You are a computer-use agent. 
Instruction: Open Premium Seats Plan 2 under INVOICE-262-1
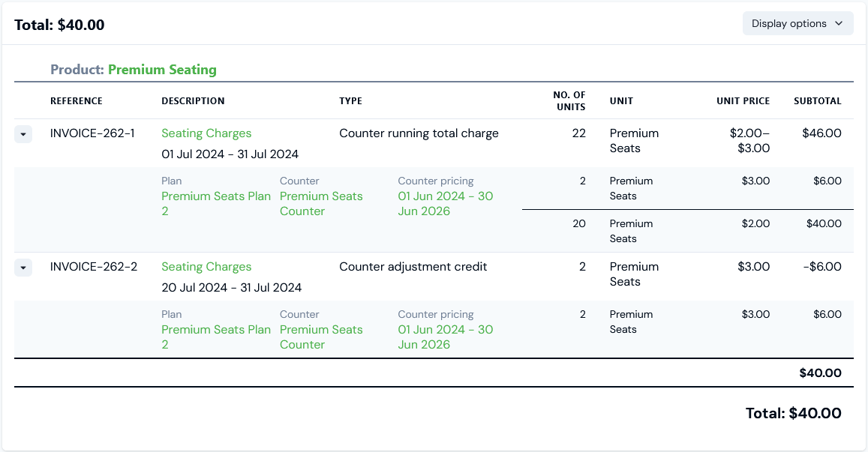pyautogui.click(x=215, y=203)
